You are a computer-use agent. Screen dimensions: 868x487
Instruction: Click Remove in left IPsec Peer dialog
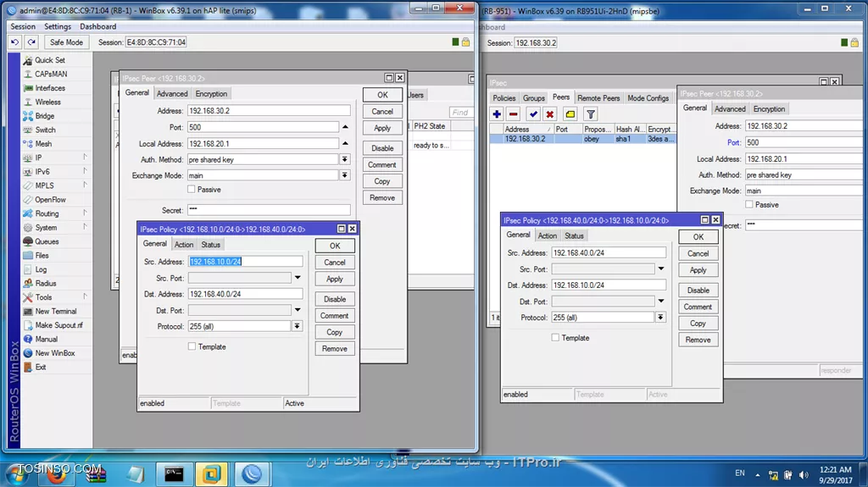382,197
